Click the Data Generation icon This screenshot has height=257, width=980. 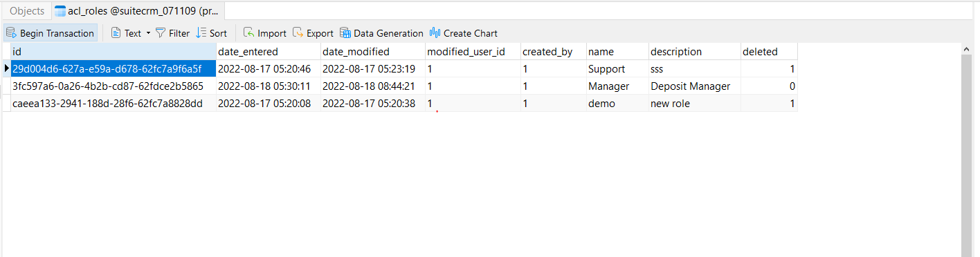[345, 33]
